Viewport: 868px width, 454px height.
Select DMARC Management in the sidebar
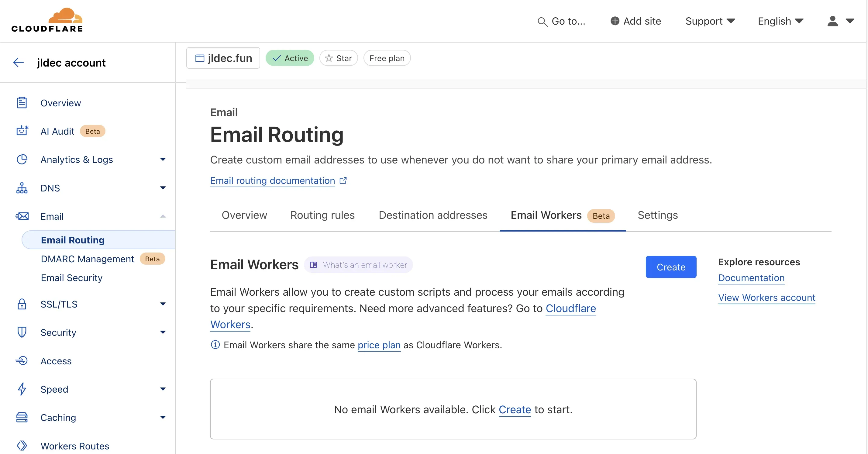87,259
